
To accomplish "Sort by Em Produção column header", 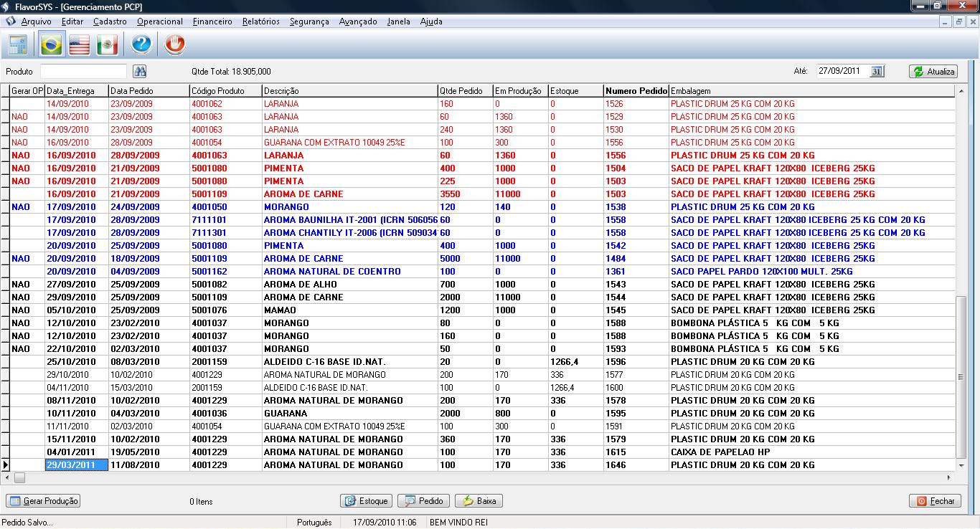I will coord(520,91).
